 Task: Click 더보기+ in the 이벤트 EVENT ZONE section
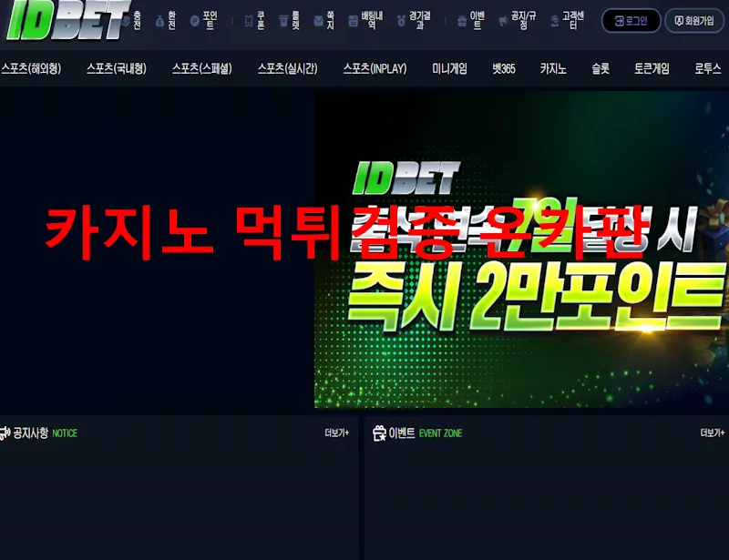click(x=713, y=433)
